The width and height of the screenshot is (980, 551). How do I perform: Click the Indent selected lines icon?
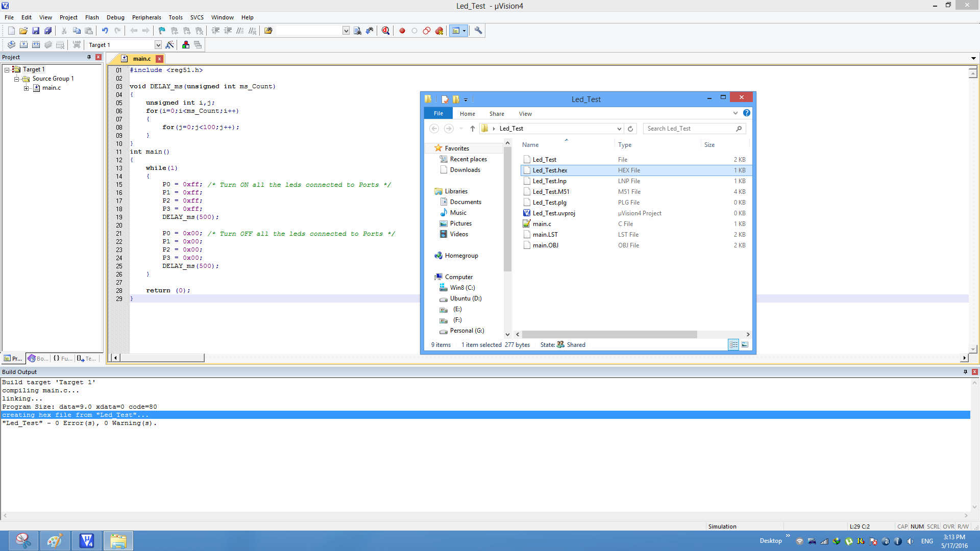point(215,31)
